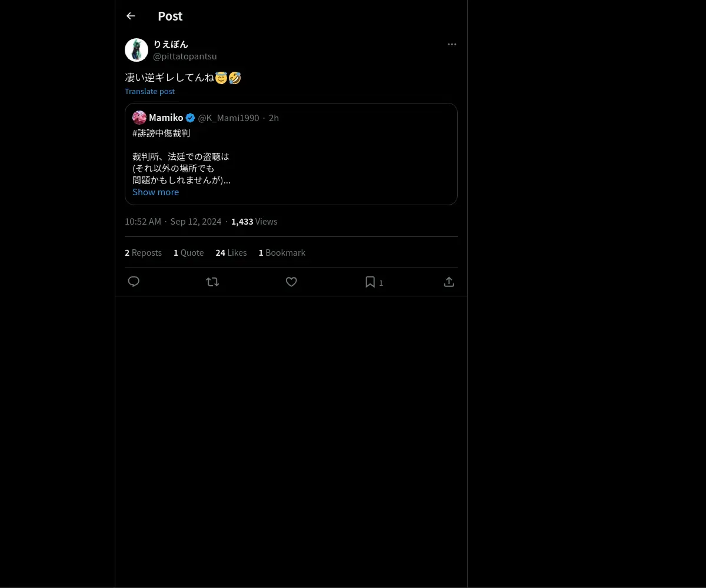View the 24 Likes list

pyautogui.click(x=231, y=252)
